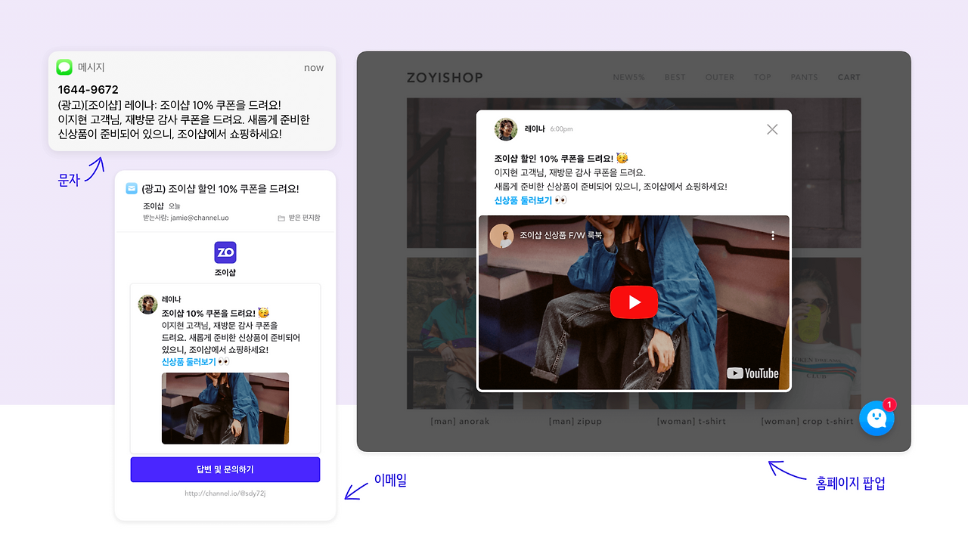This screenshot has width=968, height=560.
Task: Open the OUTER menu item
Action: (x=720, y=77)
